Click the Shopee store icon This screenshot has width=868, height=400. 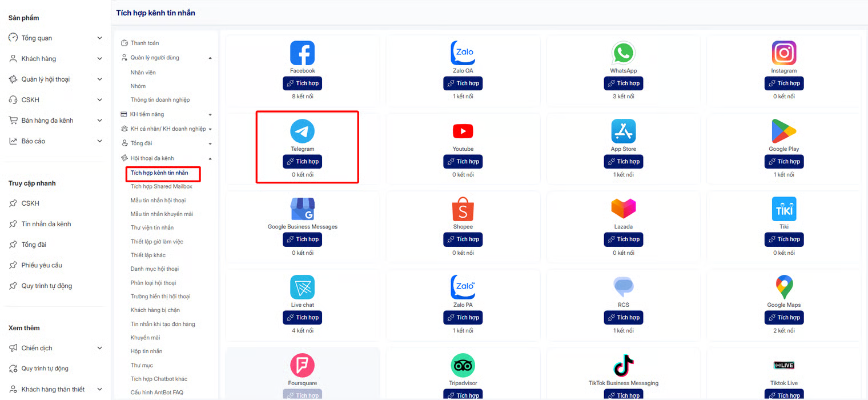click(x=463, y=209)
